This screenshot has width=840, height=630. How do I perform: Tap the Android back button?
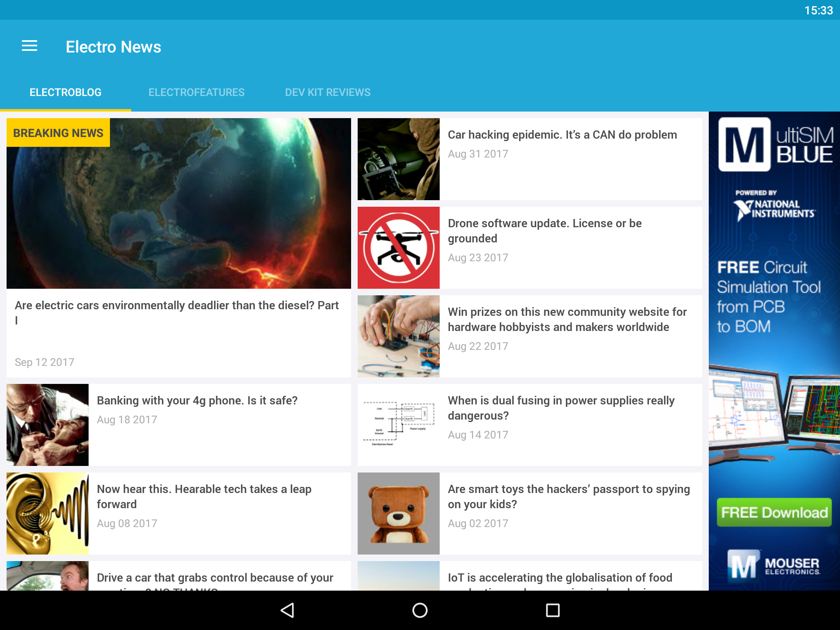click(x=287, y=610)
